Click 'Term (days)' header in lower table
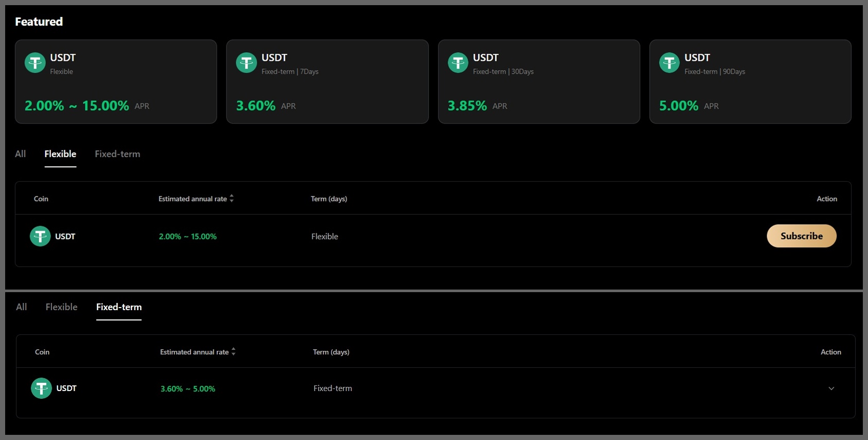 (x=331, y=352)
